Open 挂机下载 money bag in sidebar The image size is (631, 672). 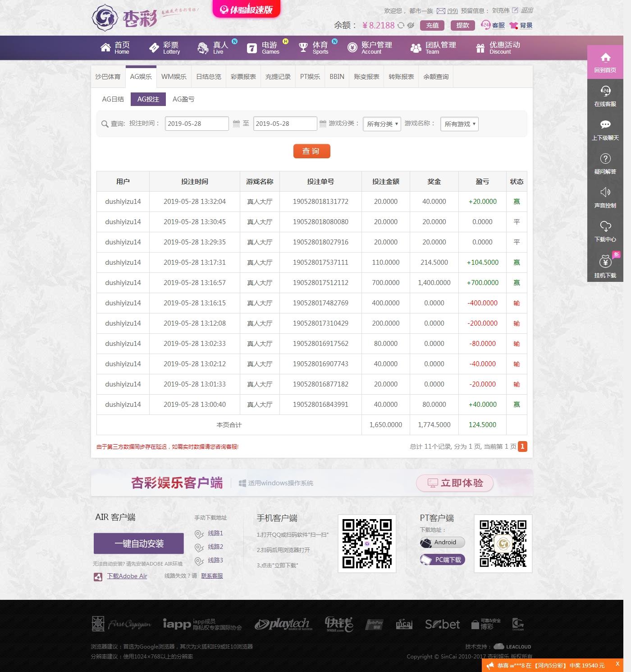[605, 266]
